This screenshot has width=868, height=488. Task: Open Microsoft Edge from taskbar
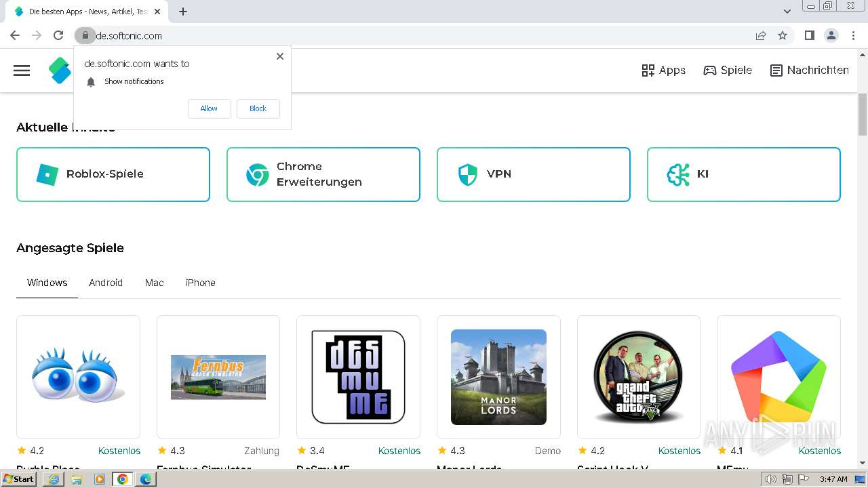click(x=146, y=479)
